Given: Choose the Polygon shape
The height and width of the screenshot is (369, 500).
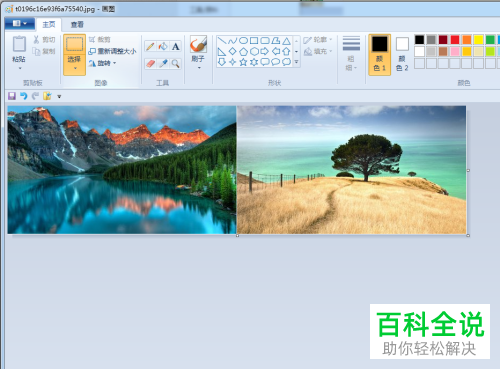Looking at the screenshot, I should pyautogui.click(x=275, y=41).
